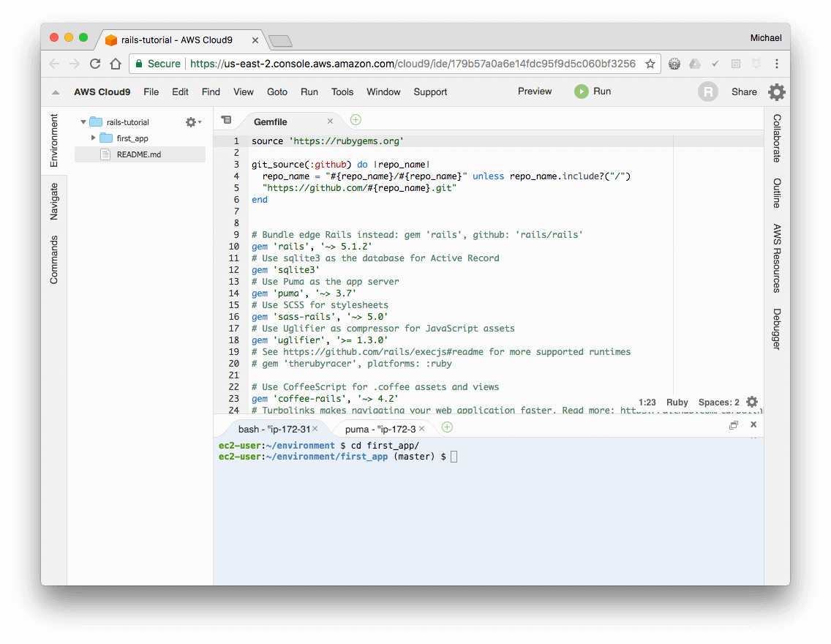The width and height of the screenshot is (831, 644).
Task: Reload the page icon
Action: tap(95, 64)
